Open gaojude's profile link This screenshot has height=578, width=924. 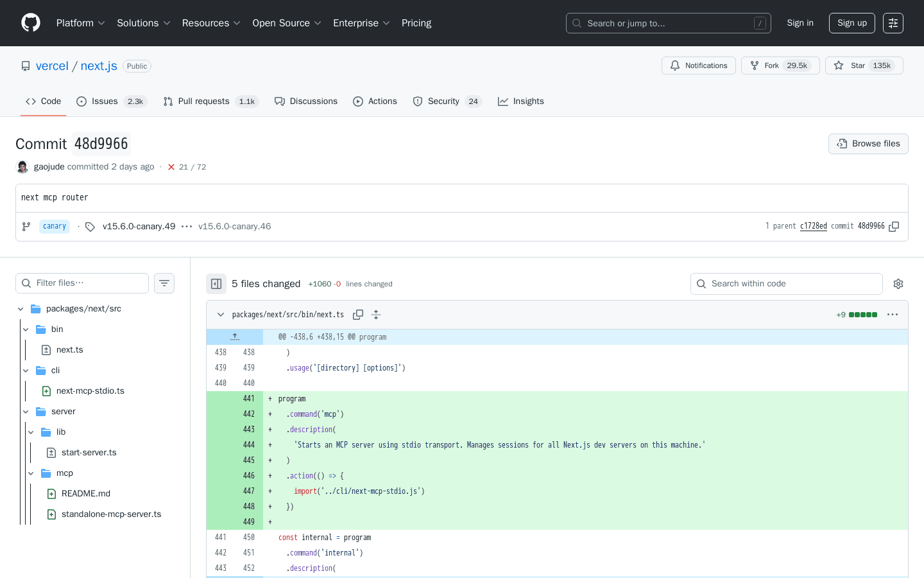(49, 167)
